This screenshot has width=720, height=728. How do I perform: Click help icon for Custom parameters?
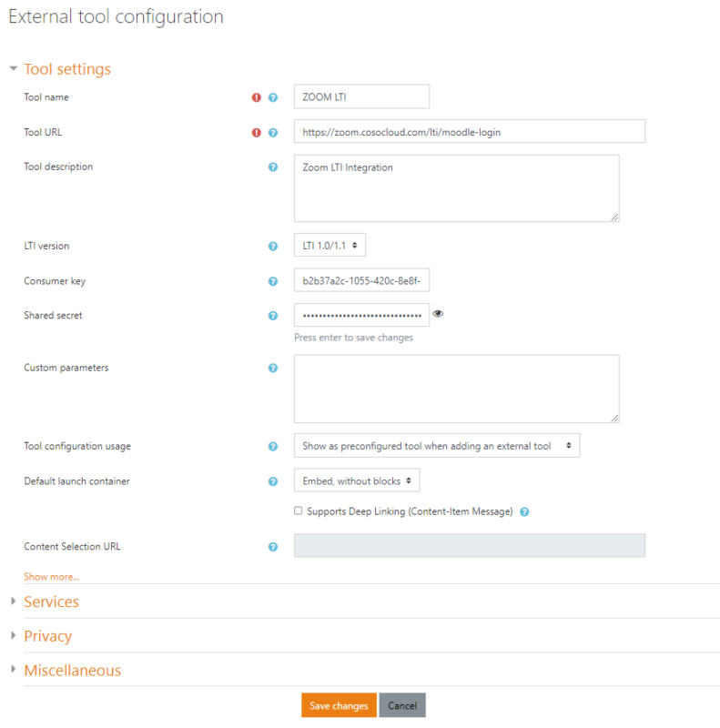point(273,369)
